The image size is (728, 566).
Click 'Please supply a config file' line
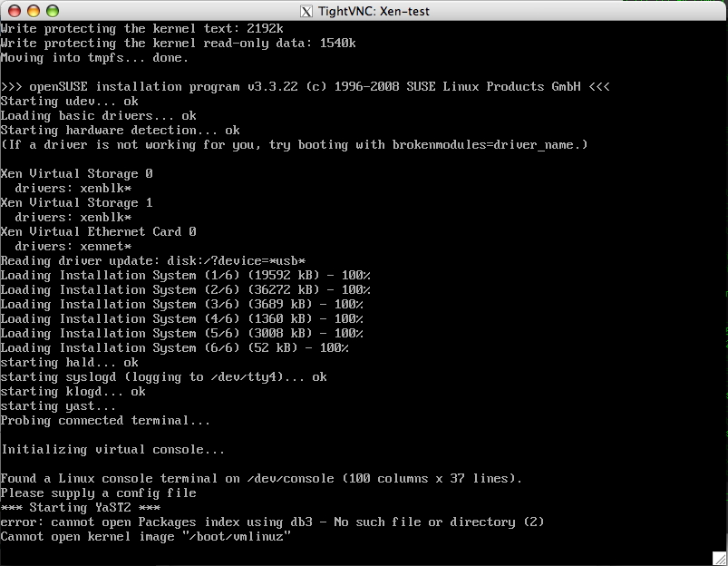98,493
